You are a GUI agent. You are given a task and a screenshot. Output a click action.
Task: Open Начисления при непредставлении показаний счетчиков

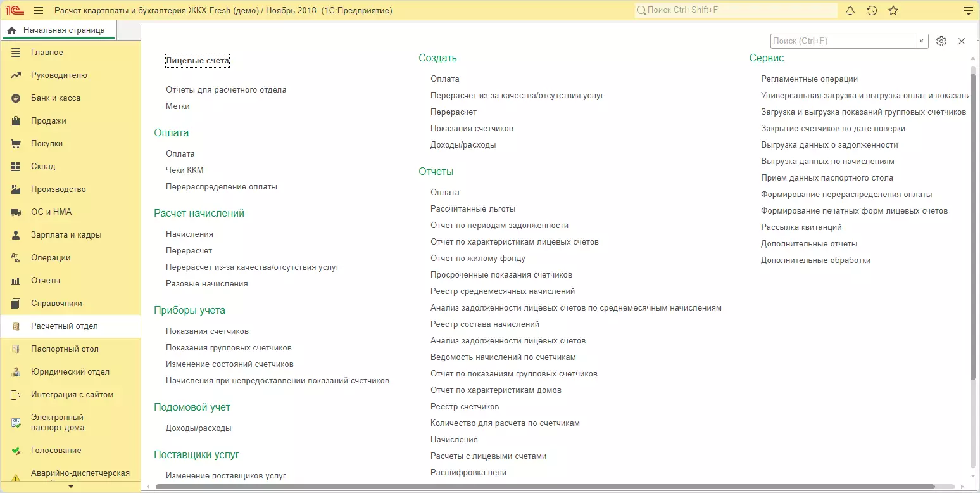coord(277,381)
